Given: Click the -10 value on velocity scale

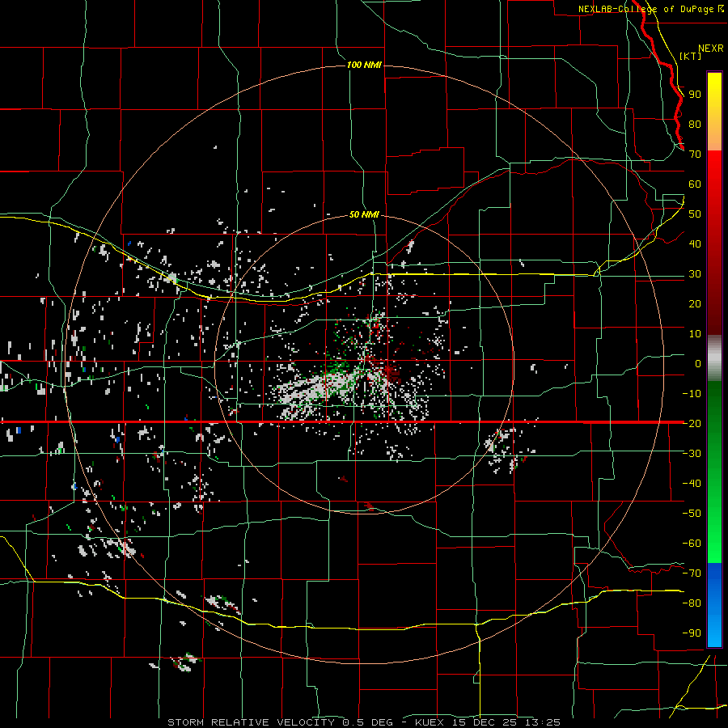Looking at the screenshot, I should pyautogui.click(x=692, y=394).
